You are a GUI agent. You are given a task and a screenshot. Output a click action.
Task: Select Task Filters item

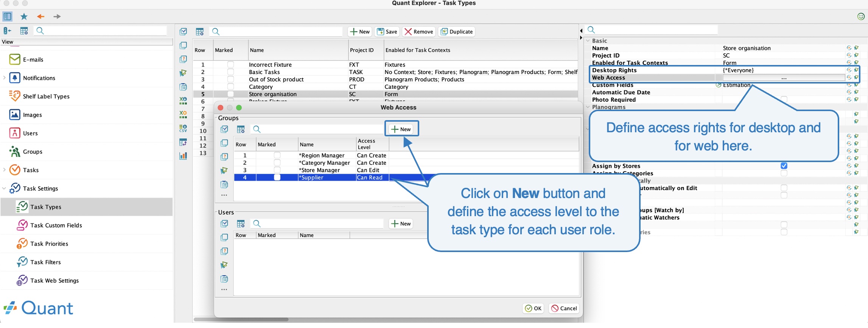coord(45,262)
